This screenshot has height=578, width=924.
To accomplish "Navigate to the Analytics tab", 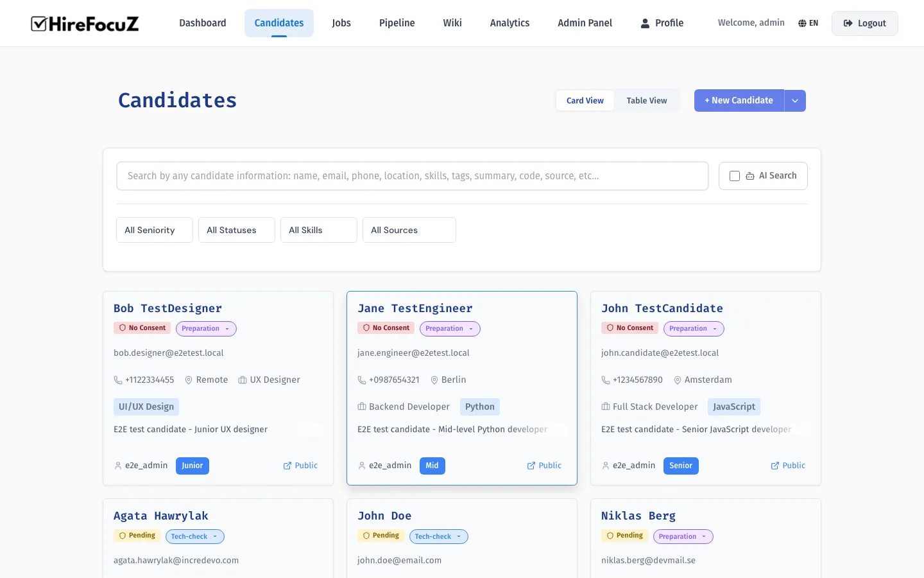I will point(509,22).
